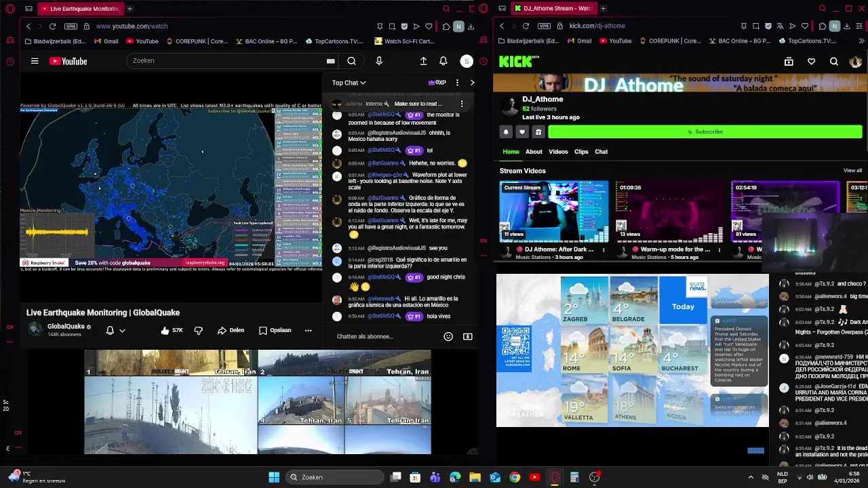This screenshot has height=488, width=868.
Task: Select the DJ_Athome Stream tab
Action: [x=553, y=9]
